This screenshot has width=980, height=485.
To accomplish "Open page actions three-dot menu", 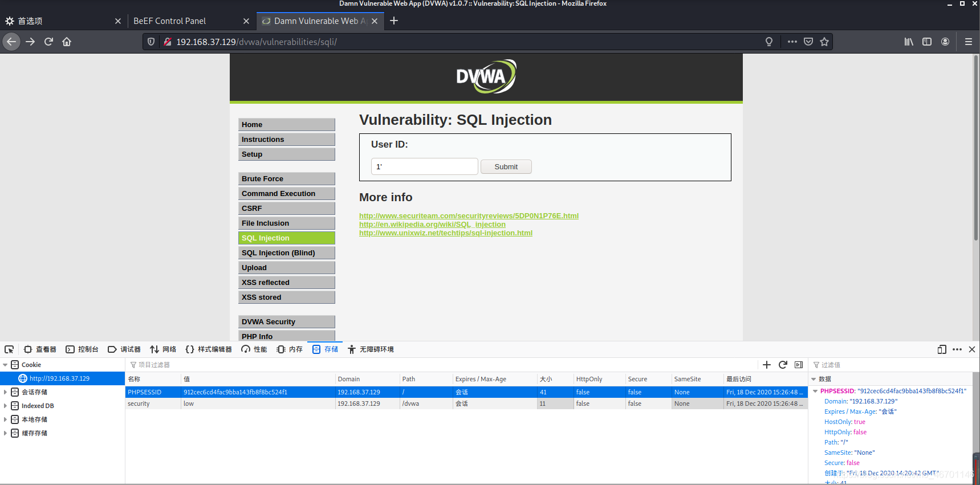I will 792,42.
